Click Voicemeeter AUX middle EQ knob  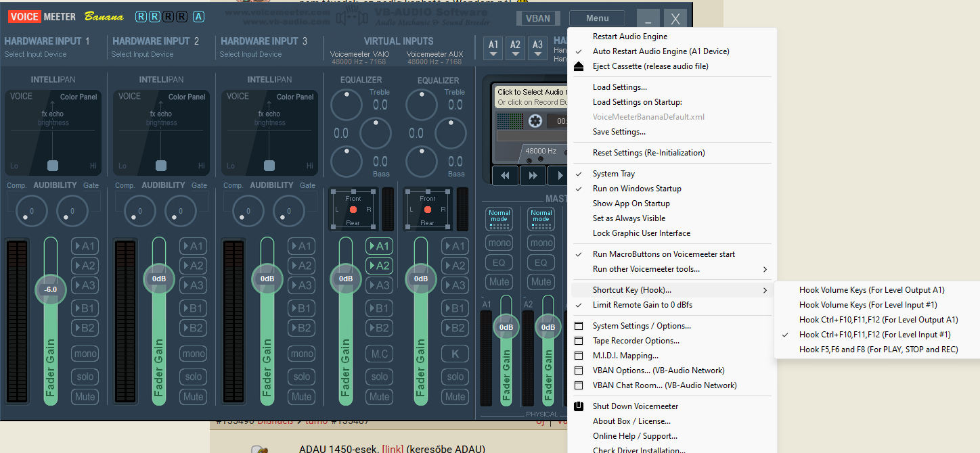coord(451,133)
